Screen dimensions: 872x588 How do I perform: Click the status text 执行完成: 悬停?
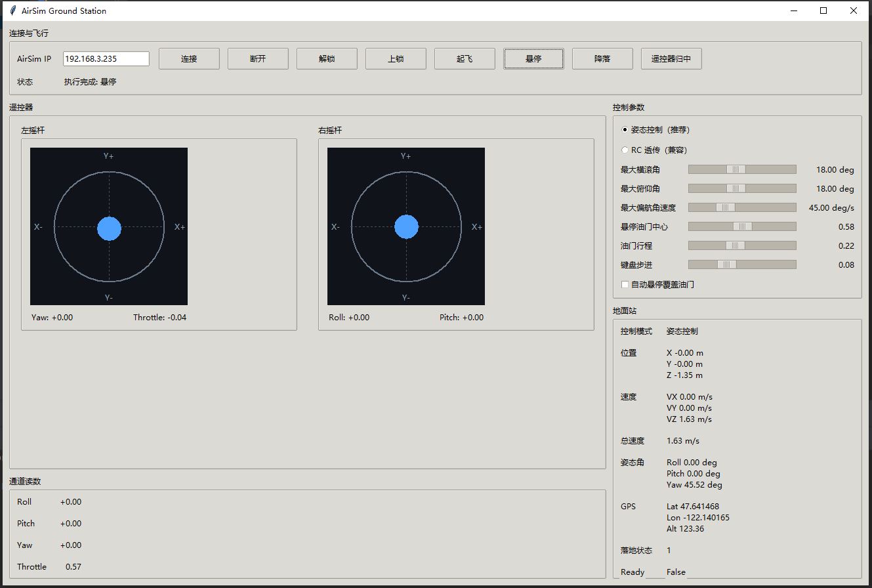click(91, 82)
